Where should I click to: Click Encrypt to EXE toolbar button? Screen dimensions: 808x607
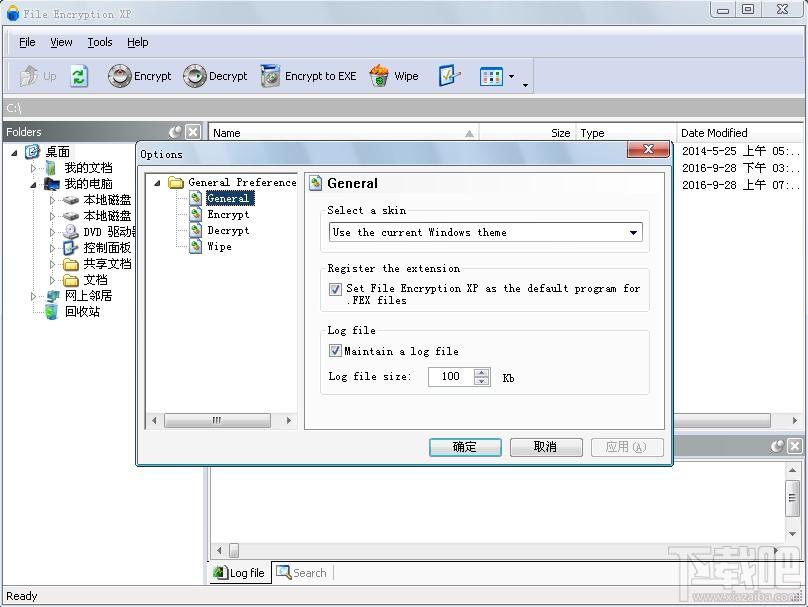(x=308, y=76)
